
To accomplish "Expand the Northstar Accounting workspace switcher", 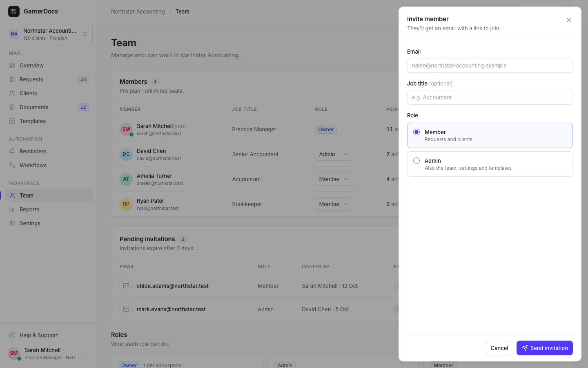I will 49,34.
